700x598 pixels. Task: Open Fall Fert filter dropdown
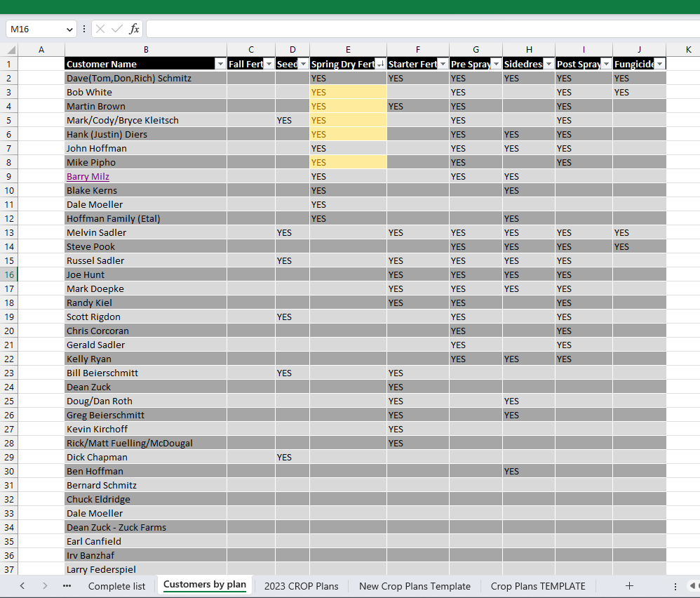click(269, 64)
